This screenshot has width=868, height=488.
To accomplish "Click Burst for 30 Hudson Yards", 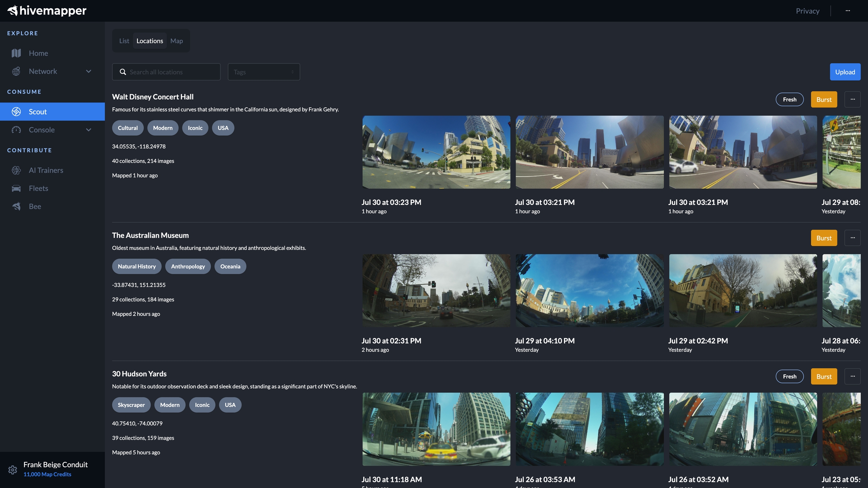I will pyautogui.click(x=824, y=377).
